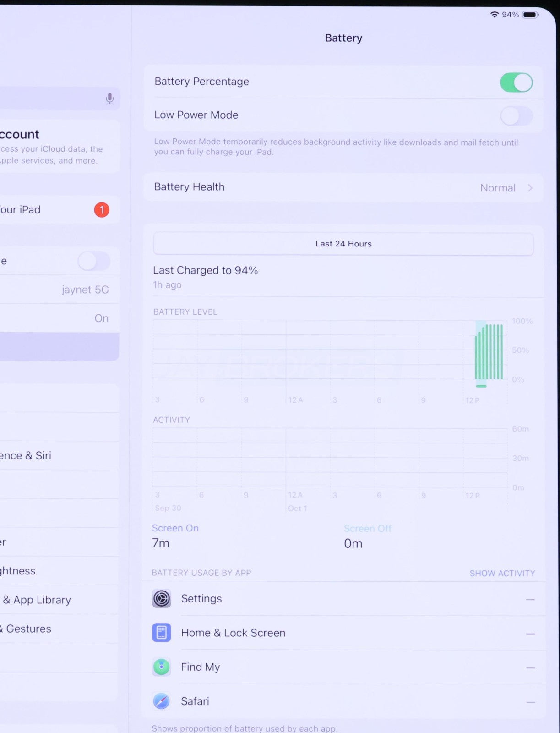The height and width of the screenshot is (733, 560).
Task: Select the Find My app icon
Action: (161, 667)
